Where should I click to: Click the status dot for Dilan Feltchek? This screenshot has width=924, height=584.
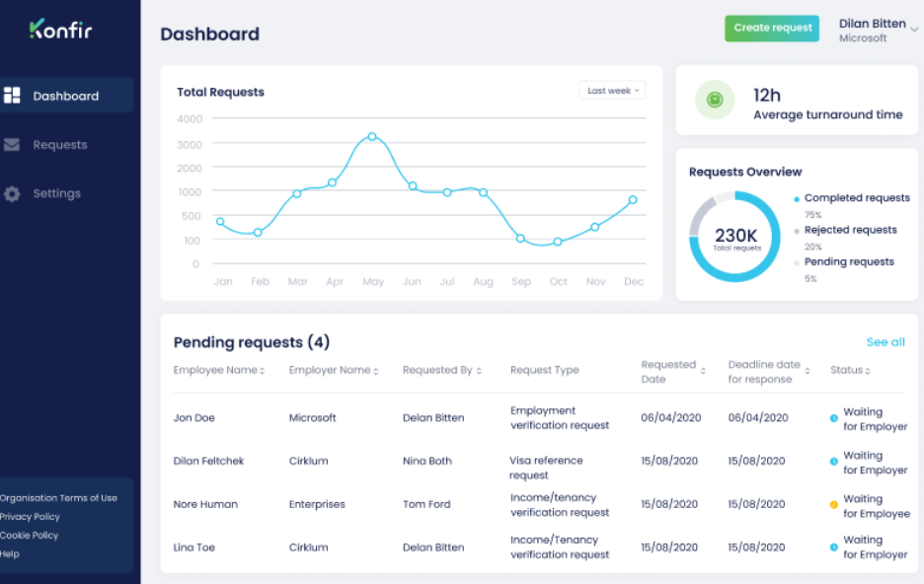tap(833, 462)
